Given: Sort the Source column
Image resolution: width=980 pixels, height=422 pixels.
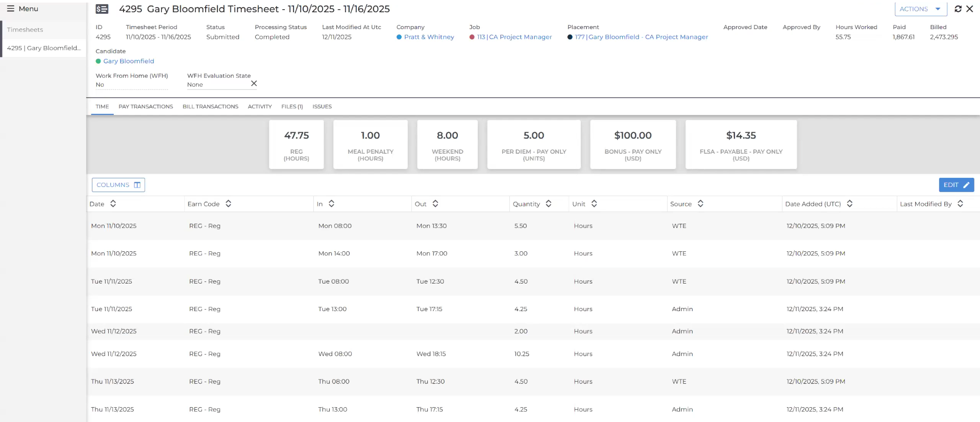Looking at the screenshot, I should [700, 204].
